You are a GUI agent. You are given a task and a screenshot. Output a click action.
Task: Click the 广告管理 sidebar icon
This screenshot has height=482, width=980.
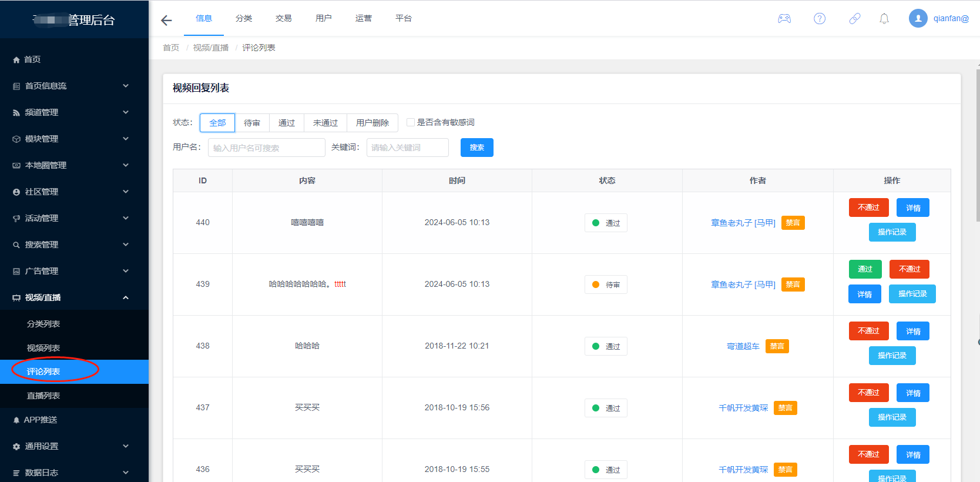(16, 272)
